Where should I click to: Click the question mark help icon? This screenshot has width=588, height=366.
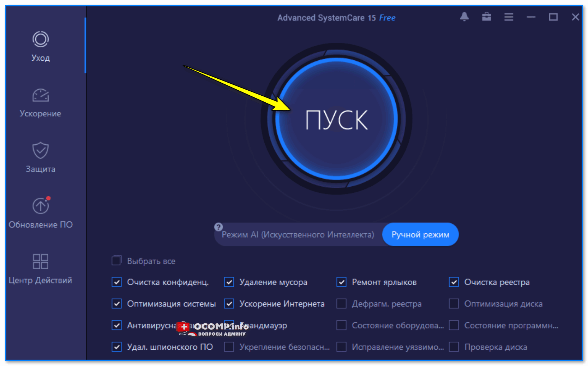[218, 227]
